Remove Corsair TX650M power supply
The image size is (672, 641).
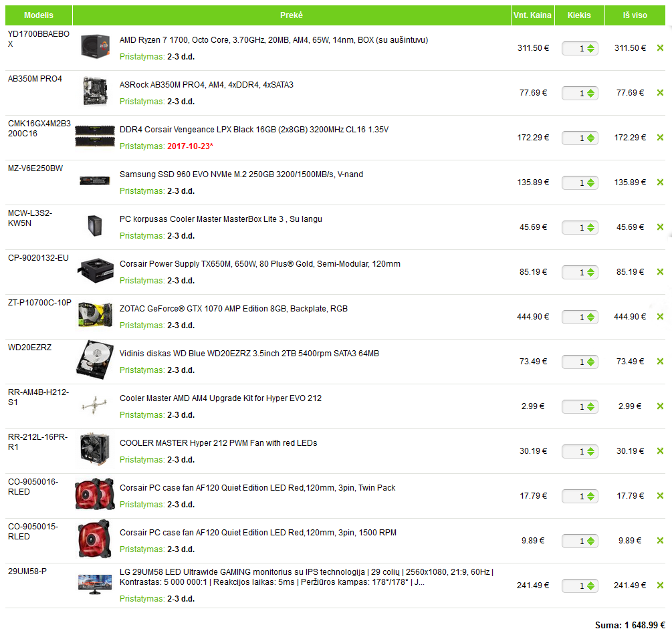click(x=660, y=271)
